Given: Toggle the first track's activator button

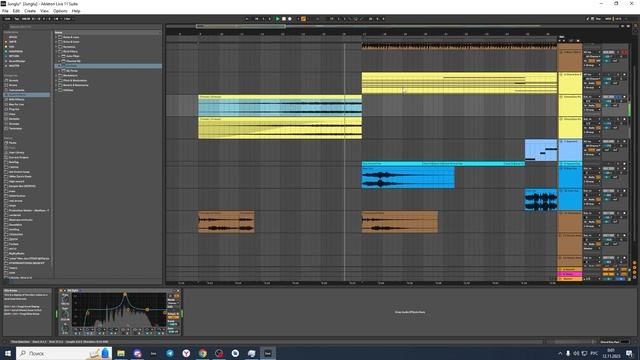Looking at the screenshot, I should (609, 53).
